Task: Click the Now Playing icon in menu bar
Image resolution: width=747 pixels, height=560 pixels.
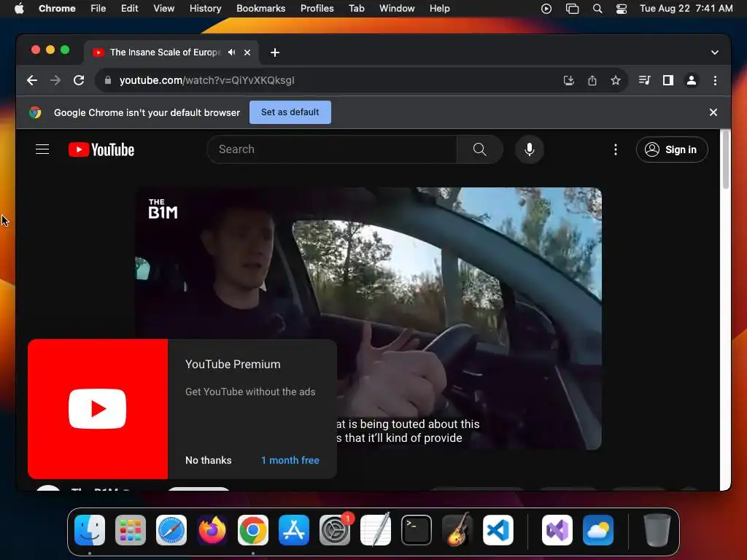Action: click(546, 9)
